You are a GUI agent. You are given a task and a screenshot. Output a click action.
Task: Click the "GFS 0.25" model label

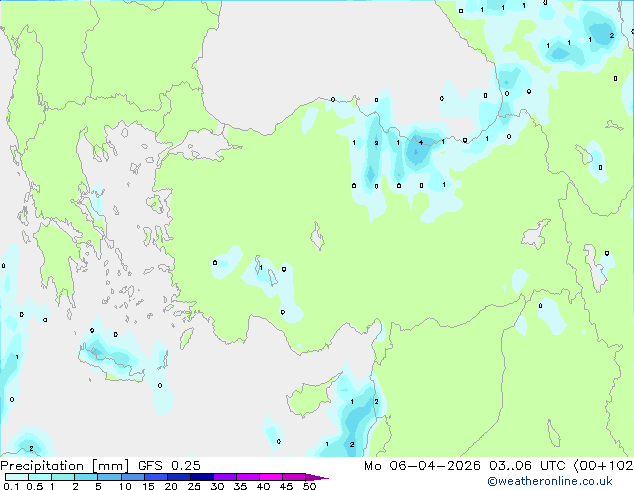pyautogui.click(x=169, y=466)
